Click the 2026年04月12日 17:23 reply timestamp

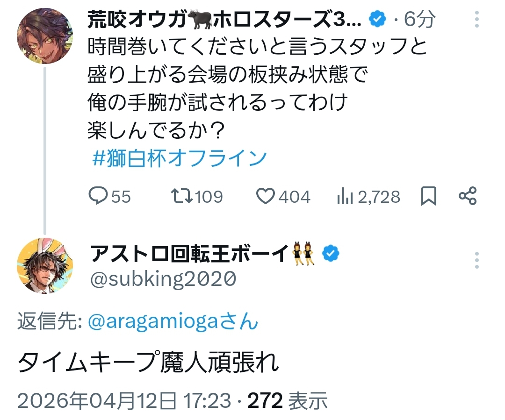[x=124, y=401]
